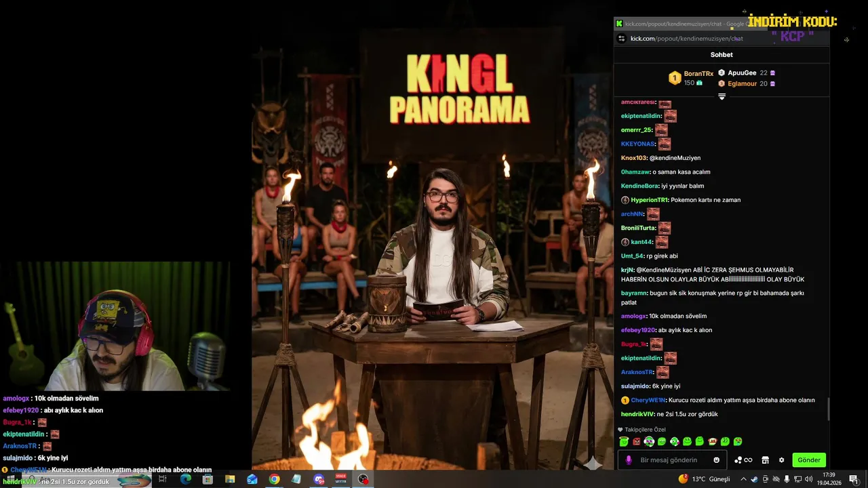Image resolution: width=868 pixels, height=488 pixels.
Task: Open the Steam tray icon
Action: pyautogui.click(x=755, y=479)
